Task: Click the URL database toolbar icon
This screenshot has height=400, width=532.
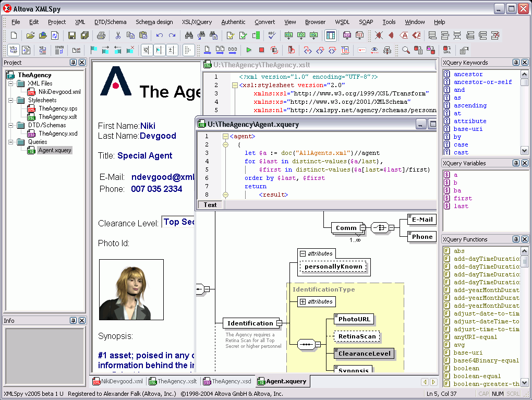Action: [x=447, y=50]
